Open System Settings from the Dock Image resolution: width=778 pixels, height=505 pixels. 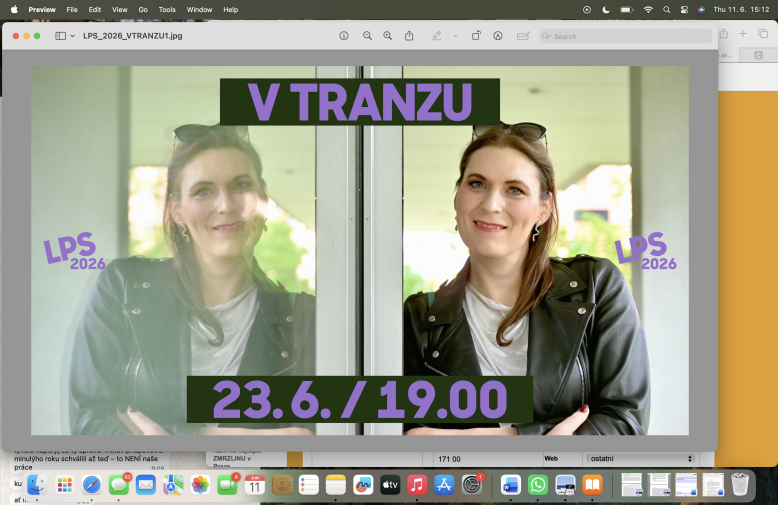click(471, 485)
